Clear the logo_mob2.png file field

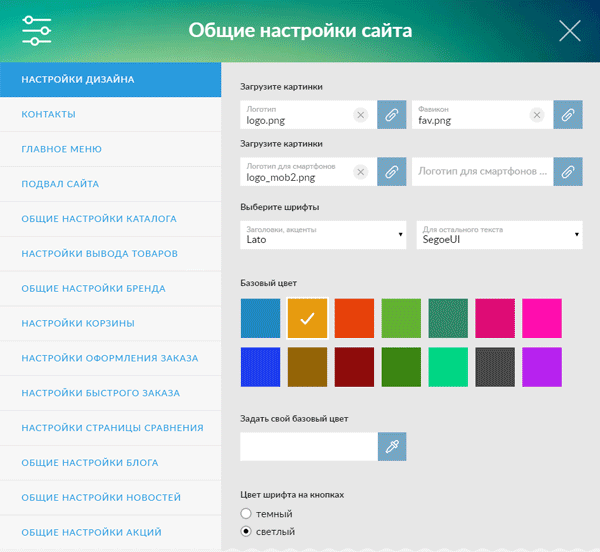(360, 172)
